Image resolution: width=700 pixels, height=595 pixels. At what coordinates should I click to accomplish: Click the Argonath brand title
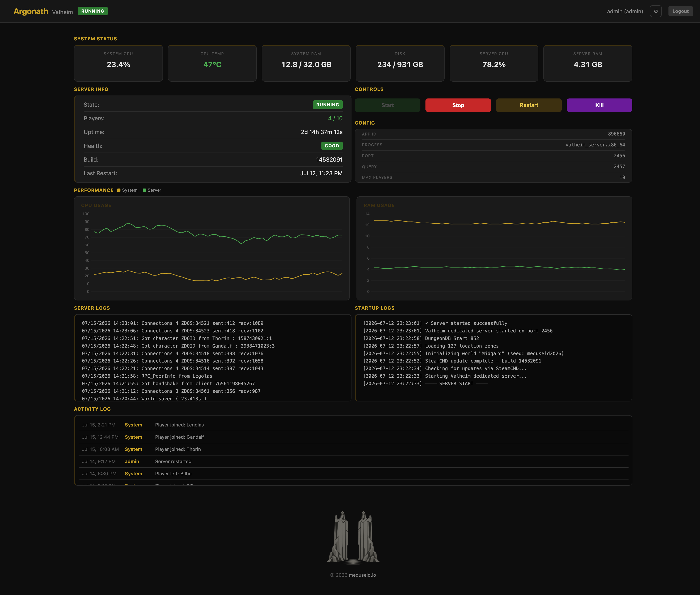pyautogui.click(x=31, y=12)
